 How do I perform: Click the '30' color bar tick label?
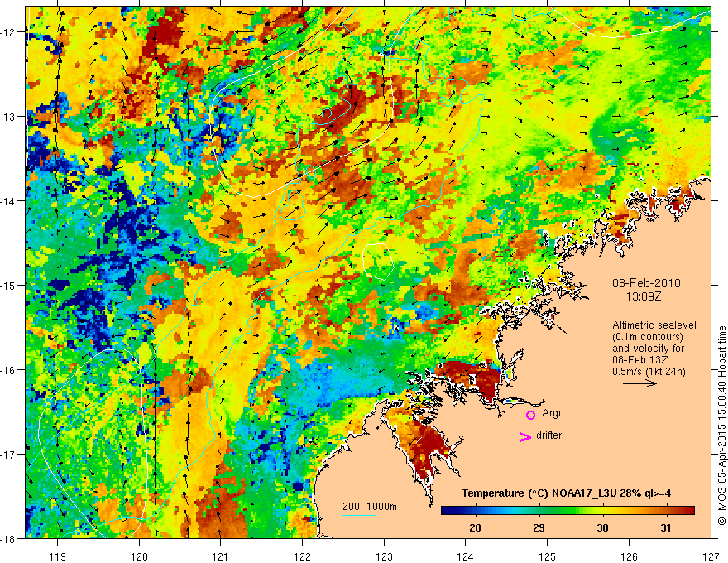click(602, 528)
